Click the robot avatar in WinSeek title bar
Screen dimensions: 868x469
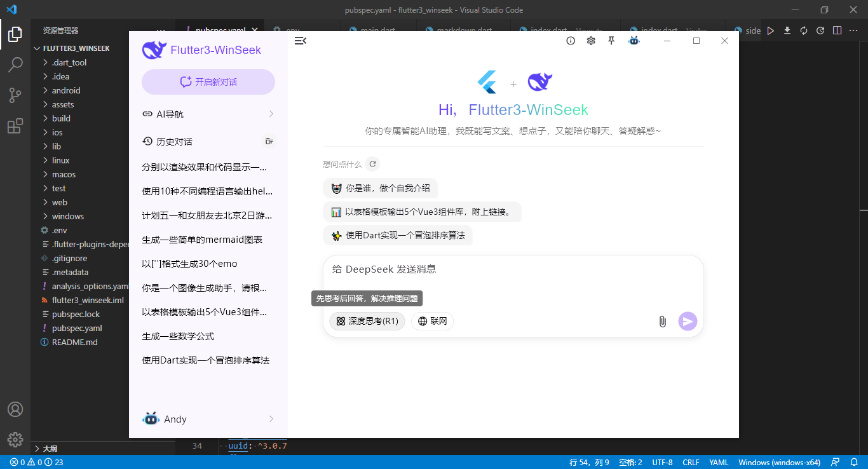pyautogui.click(x=634, y=41)
